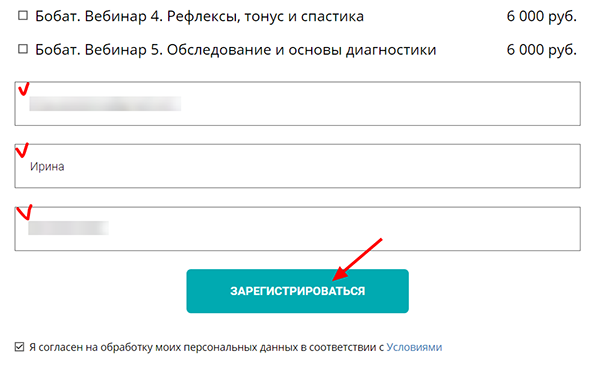Click the blurred value in the bottom field
This screenshot has height=372, width=600.
tap(68, 228)
